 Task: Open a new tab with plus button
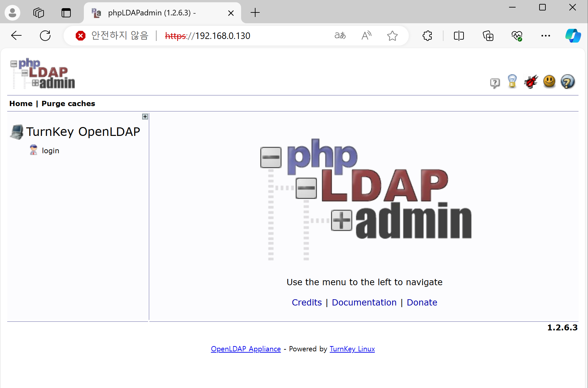255,13
